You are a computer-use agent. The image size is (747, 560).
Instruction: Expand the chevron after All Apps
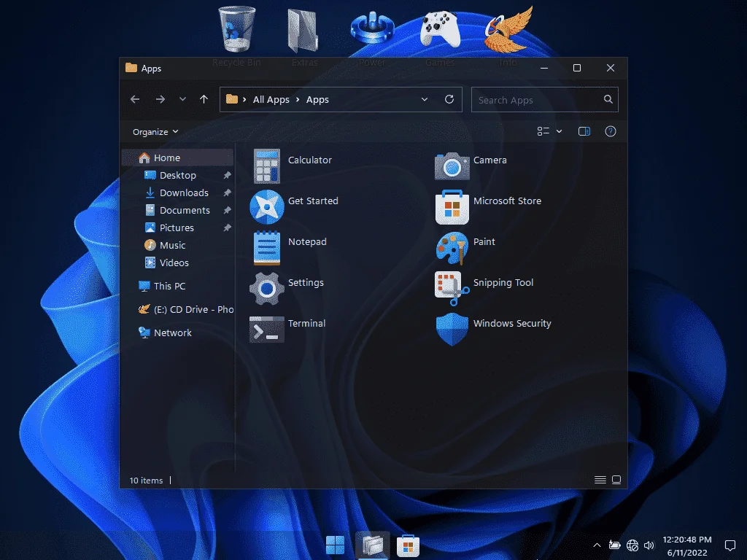click(298, 99)
